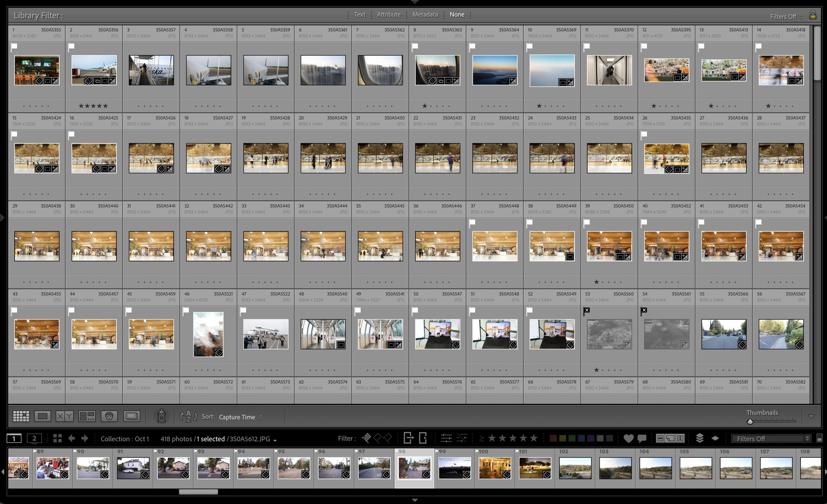Image resolution: width=827 pixels, height=504 pixels.
Task: Open filmstrip source dropdown next to 3S0A5612.JPG
Action: 275,440
